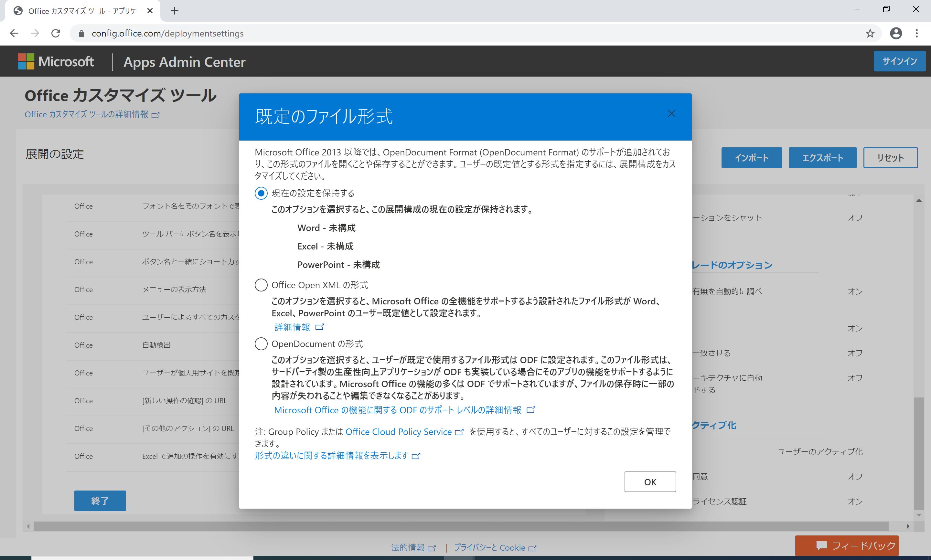Click OK in the file format dialog
Screen dimensions: 931x560
[x=650, y=482]
